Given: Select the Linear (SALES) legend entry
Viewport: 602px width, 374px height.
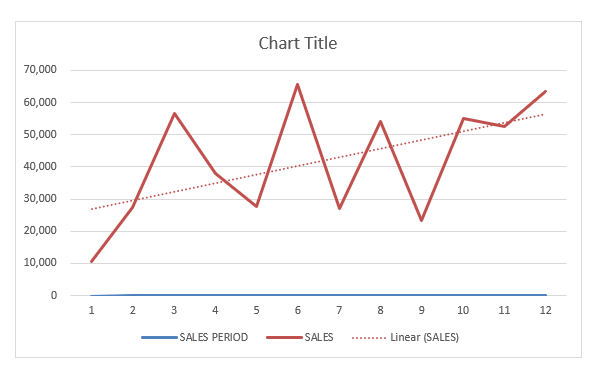Looking at the screenshot, I should (405, 337).
